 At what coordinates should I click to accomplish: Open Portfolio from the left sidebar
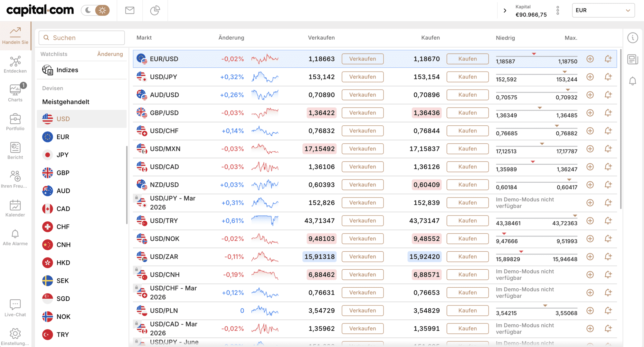tap(15, 121)
